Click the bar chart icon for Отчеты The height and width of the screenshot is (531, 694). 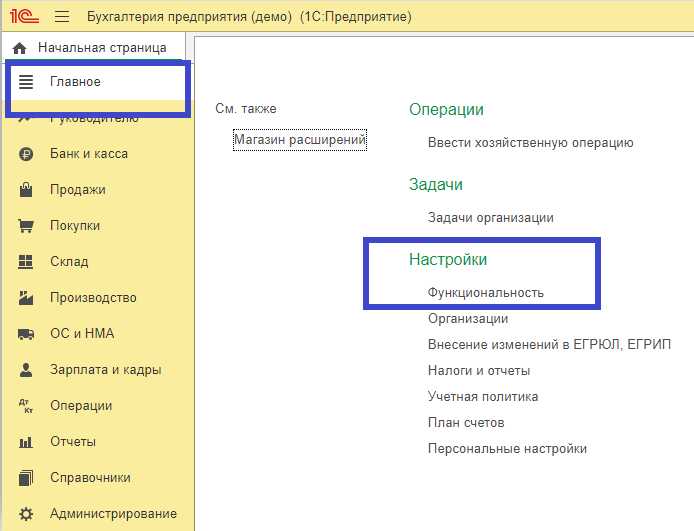26,442
